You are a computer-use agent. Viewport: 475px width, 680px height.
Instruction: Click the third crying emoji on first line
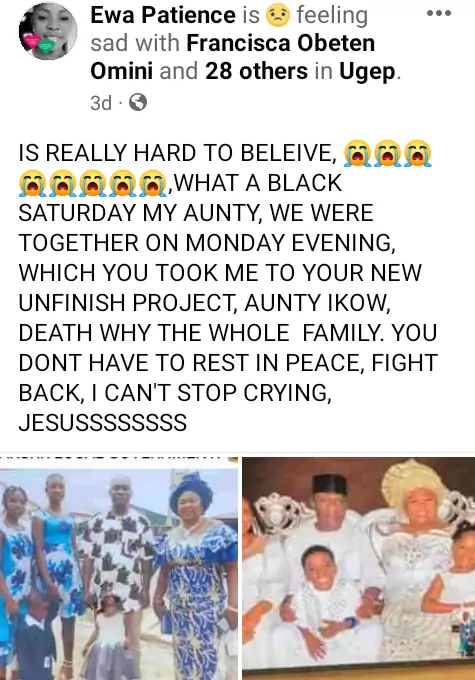418,154
